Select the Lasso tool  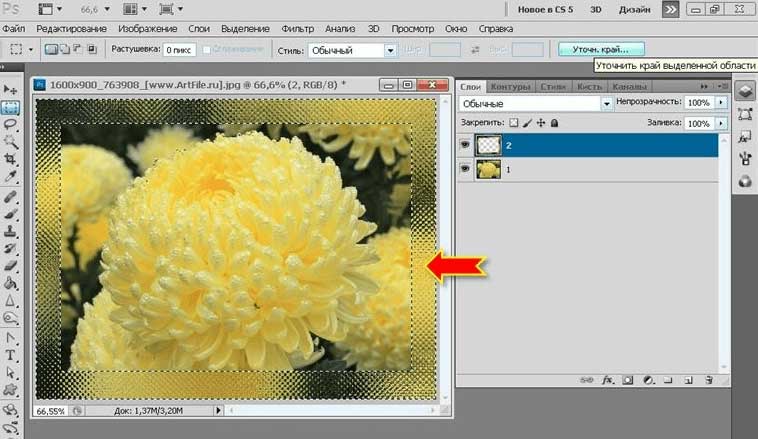[11, 124]
